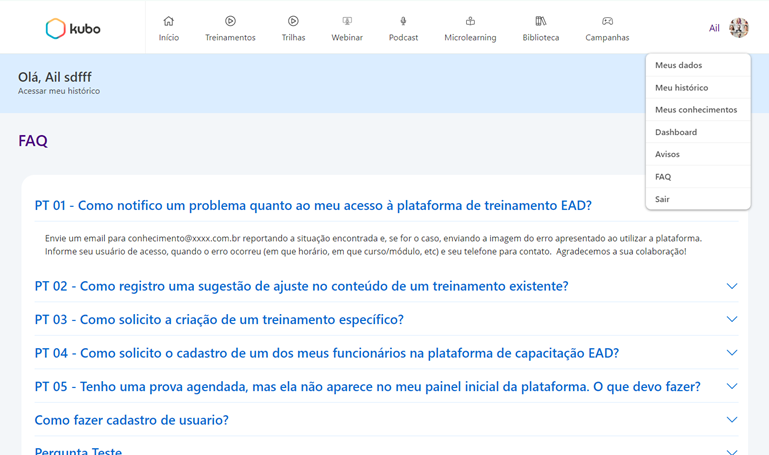Open Meu histórico in user menu
Viewport: 769px width, 455px height.
(681, 88)
